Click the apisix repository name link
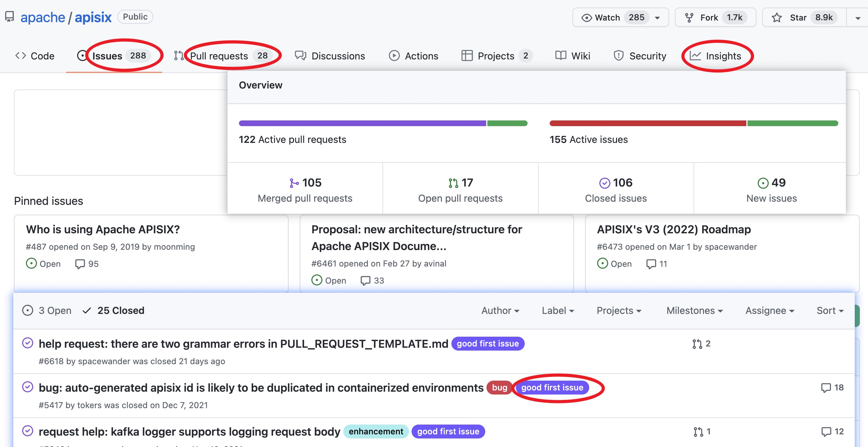 93,17
